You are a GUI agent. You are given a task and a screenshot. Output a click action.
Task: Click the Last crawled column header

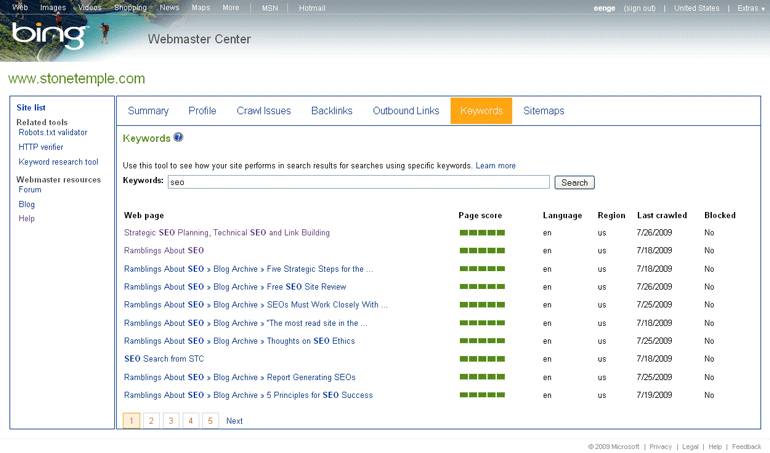(662, 215)
